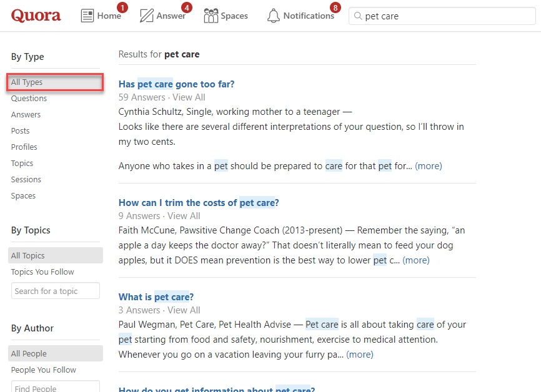541x392 pixels.
Task: Show only People You Follow
Action: coord(44,370)
